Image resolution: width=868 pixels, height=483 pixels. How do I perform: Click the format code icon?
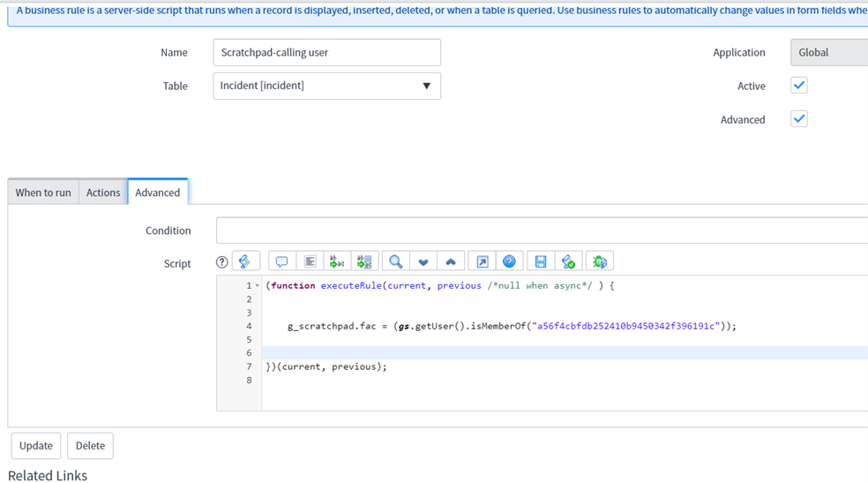coord(310,261)
